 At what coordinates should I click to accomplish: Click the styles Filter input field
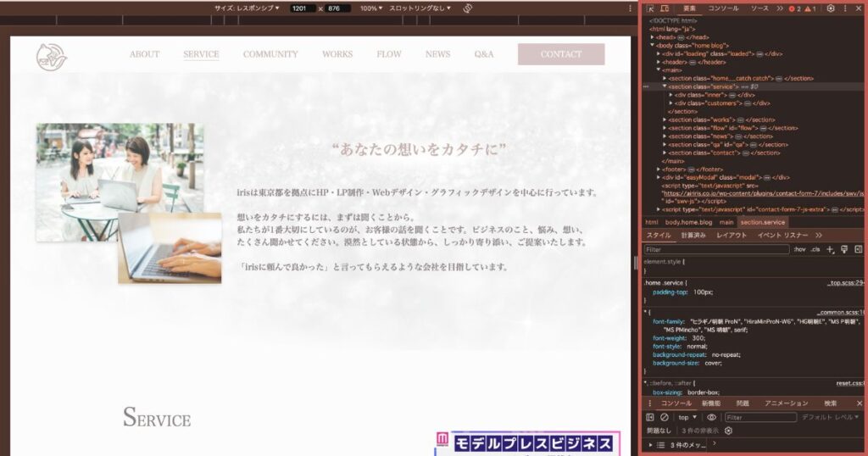(x=716, y=249)
